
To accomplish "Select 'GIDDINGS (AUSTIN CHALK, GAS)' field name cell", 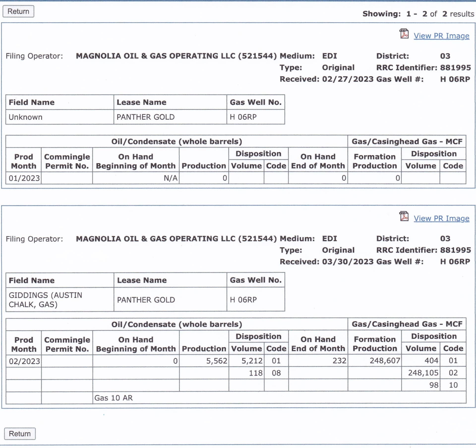I will point(60,300).
